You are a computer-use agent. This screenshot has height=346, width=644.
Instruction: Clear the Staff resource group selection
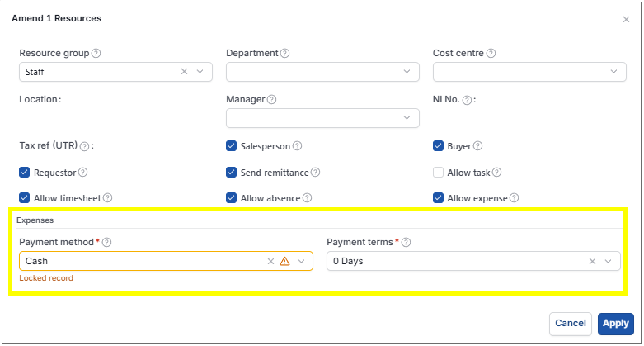185,72
